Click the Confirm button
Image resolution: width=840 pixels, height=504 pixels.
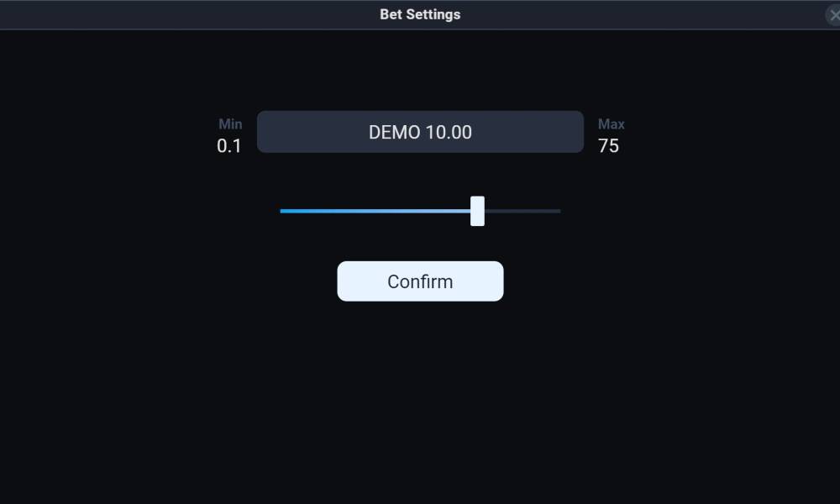tap(420, 281)
